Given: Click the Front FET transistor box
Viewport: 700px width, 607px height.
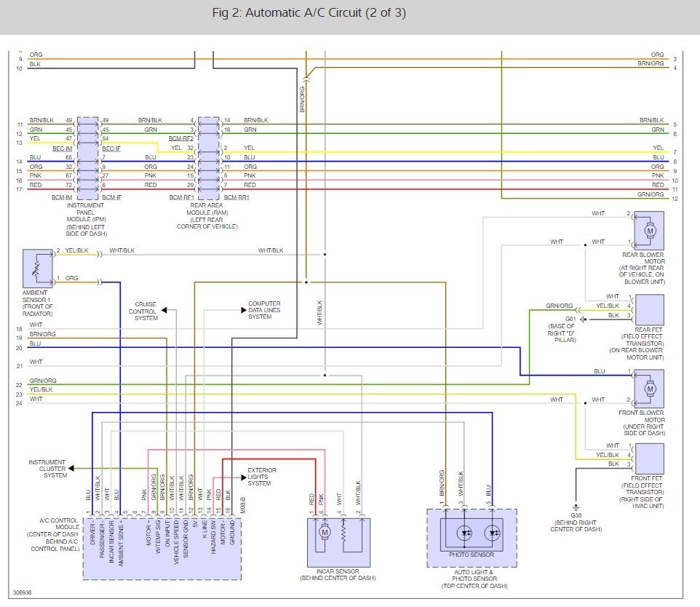Looking at the screenshot, I should point(649,459).
